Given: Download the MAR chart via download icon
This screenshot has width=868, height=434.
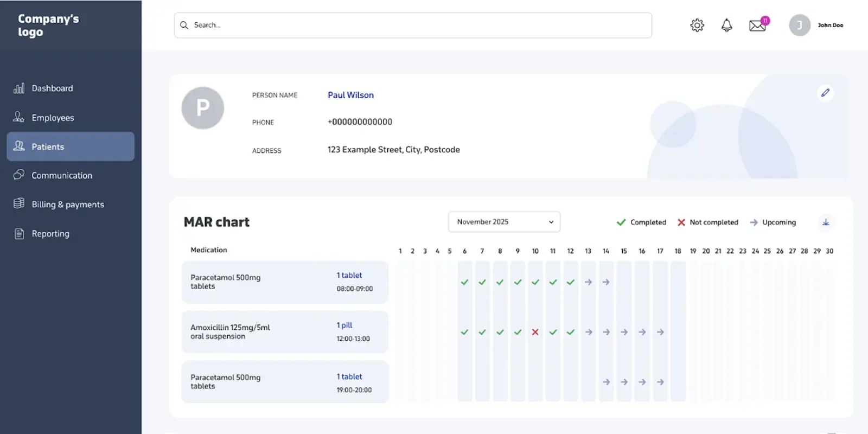Looking at the screenshot, I should coord(826,222).
